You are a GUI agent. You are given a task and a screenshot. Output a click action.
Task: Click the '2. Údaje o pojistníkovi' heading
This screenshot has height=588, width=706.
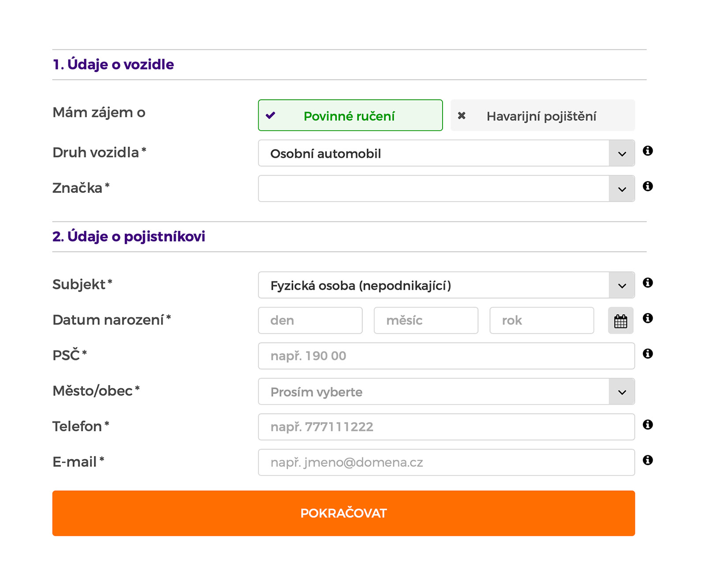coord(129,237)
